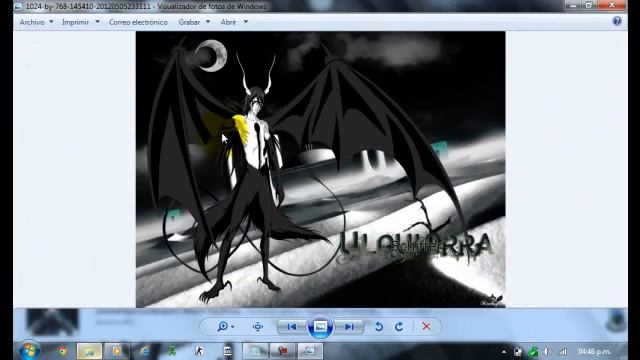The height and width of the screenshot is (360, 640).
Task: Open the green taskbar application icon
Action: coord(172,351)
